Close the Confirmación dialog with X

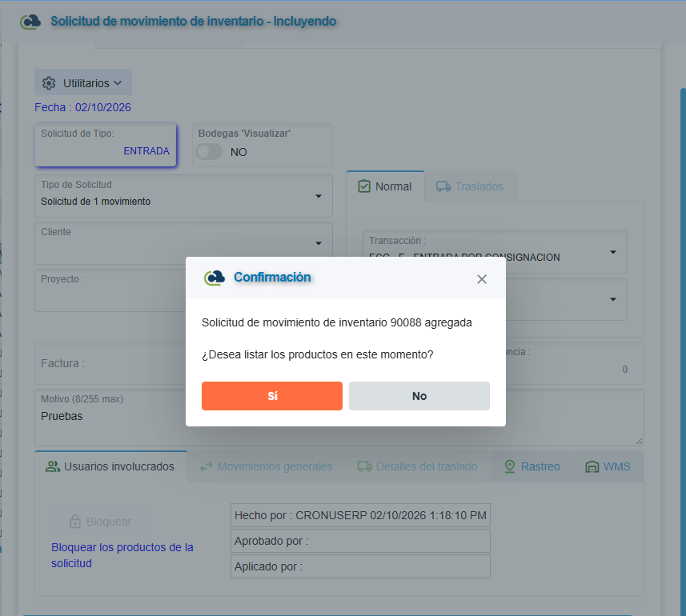(482, 279)
